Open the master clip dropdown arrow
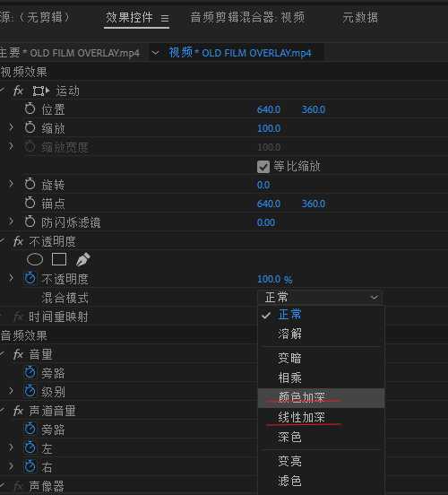This screenshot has height=495, width=448. pyautogui.click(x=155, y=53)
